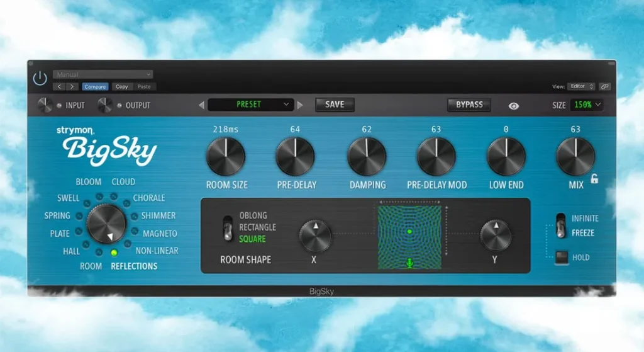Click the link icon in header
The width and height of the screenshot is (644, 352).
coord(604,86)
